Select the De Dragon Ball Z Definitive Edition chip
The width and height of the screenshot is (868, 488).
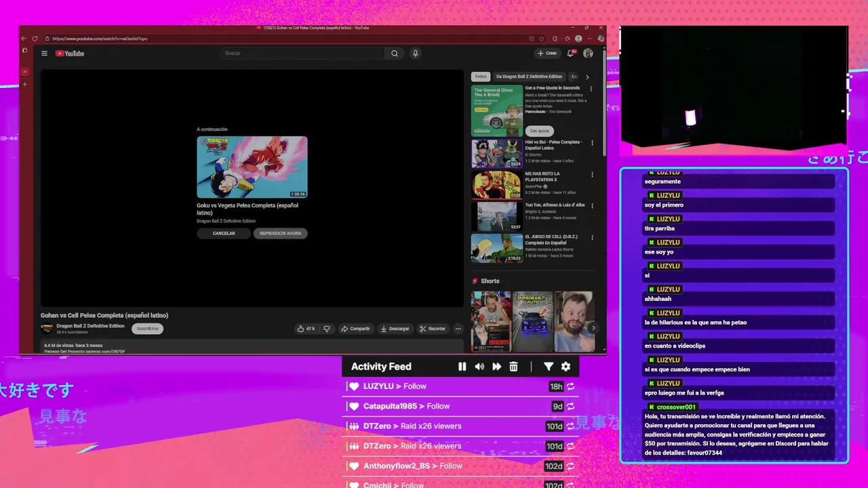coord(529,77)
